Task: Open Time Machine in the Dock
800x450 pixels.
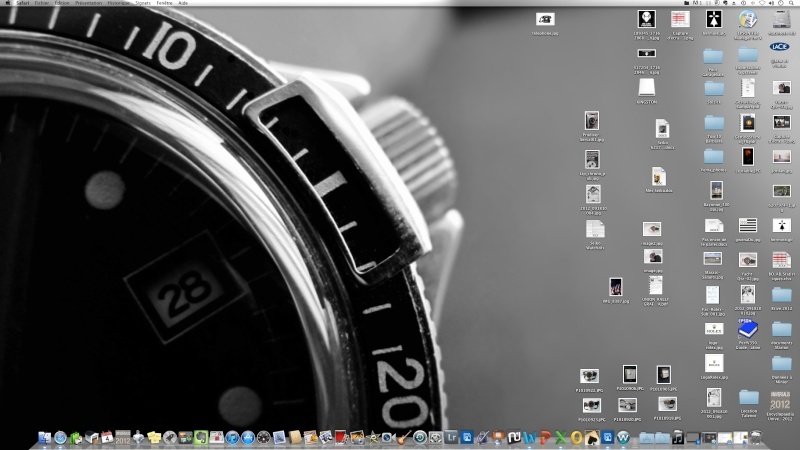Action: click(420, 437)
